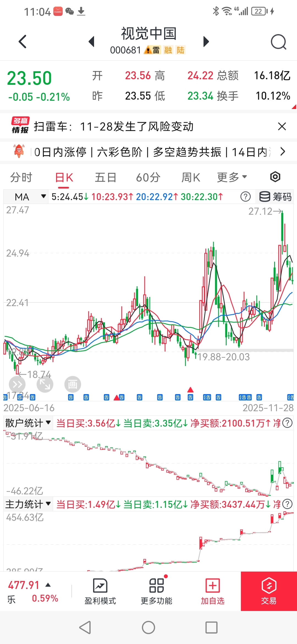Tap the Android recent apps button

[x=211, y=627]
